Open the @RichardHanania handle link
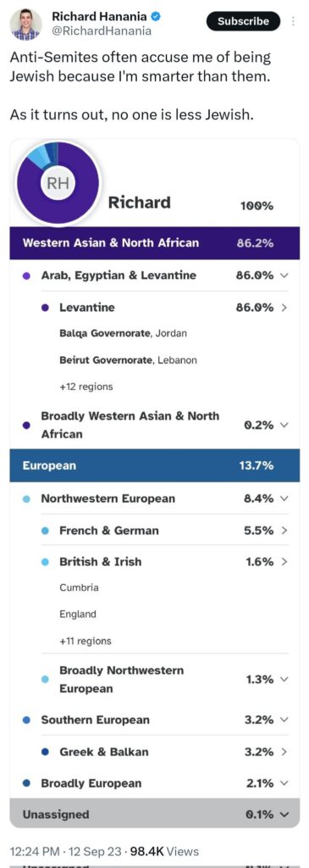Screen dimensions: 309x868 click(101, 31)
